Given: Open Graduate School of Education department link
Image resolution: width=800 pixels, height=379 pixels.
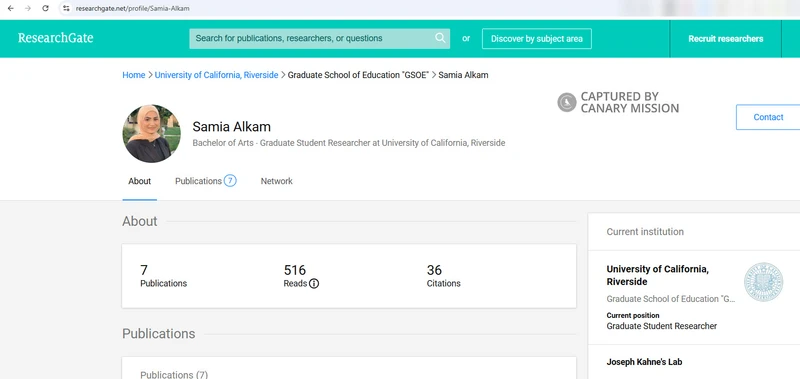Looking at the screenshot, I should [671, 299].
